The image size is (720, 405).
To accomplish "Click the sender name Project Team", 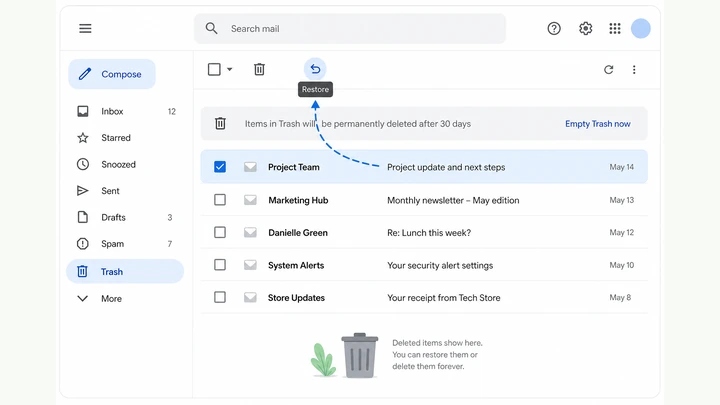I will click(x=294, y=167).
